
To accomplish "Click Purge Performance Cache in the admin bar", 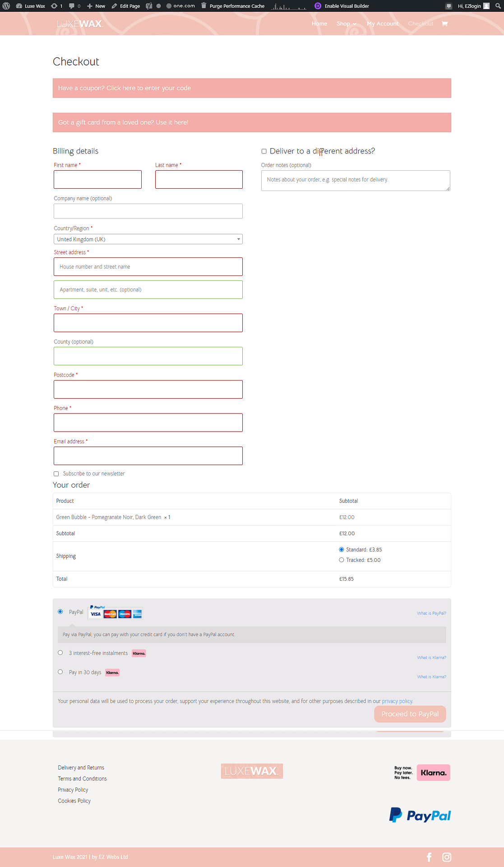I will click(x=237, y=6).
